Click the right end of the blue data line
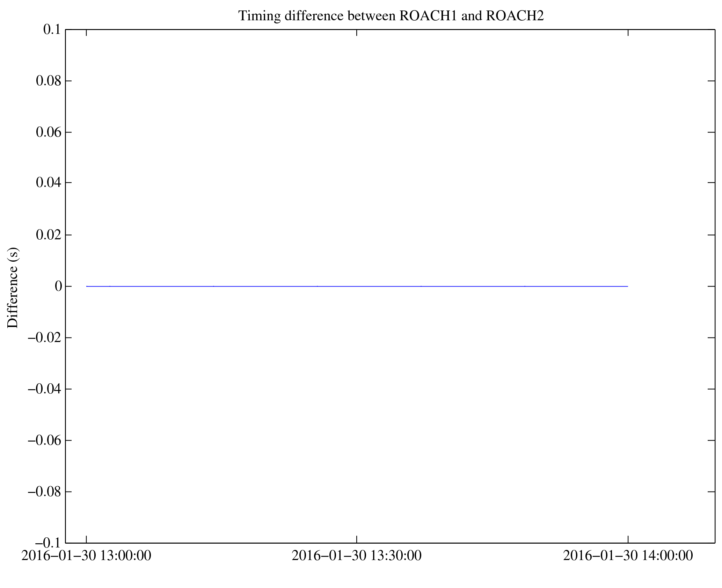Screen dimensions: 722x588 627,286
